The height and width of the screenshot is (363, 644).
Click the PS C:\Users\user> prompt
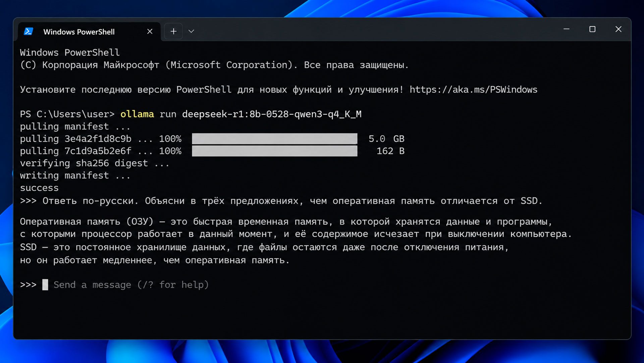[x=67, y=114]
